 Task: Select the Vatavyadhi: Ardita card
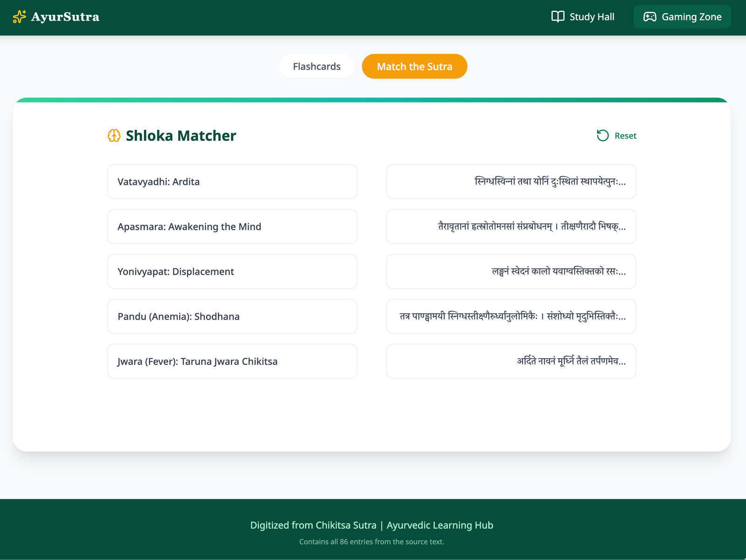point(232,182)
